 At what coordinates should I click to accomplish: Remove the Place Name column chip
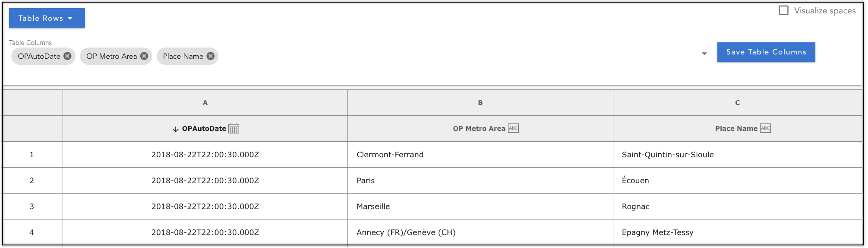tap(210, 56)
